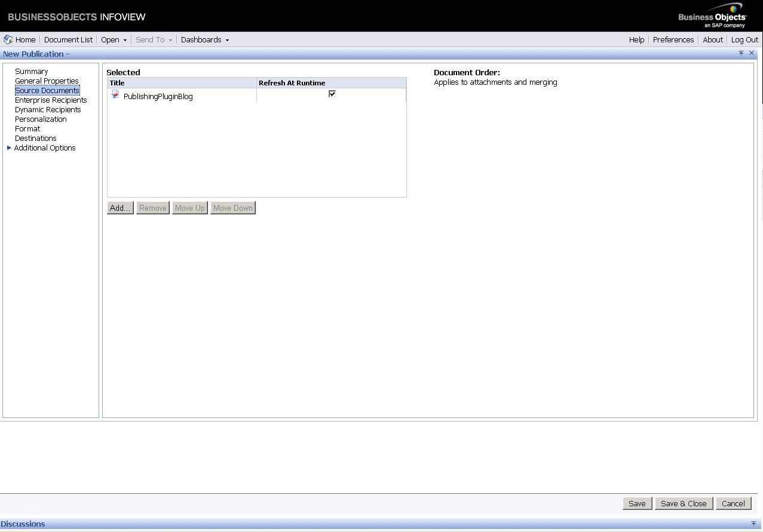Click Save & Close
Viewport: 763px width, 532px height.
(x=684, y=503)
